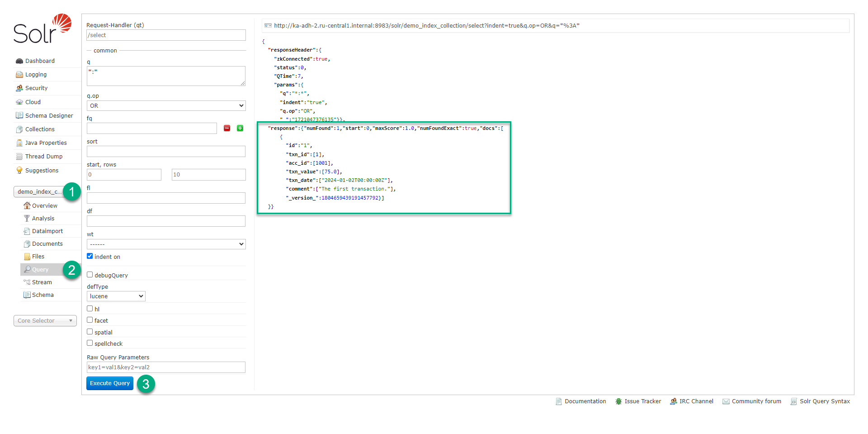The width and height of the screenshot is (868, 434).
Task: Click the Solr logo
Action: [x=42, y=29]
